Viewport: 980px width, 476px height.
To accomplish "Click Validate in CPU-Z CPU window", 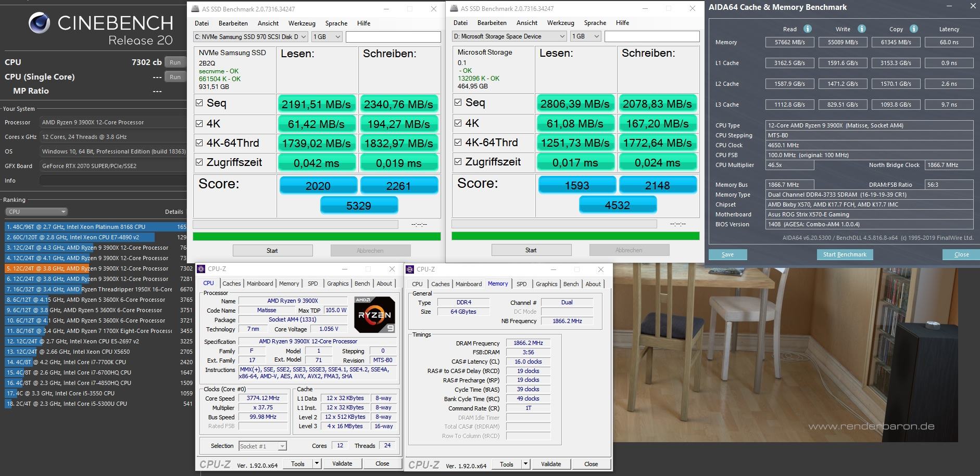I will click(342, 464).
